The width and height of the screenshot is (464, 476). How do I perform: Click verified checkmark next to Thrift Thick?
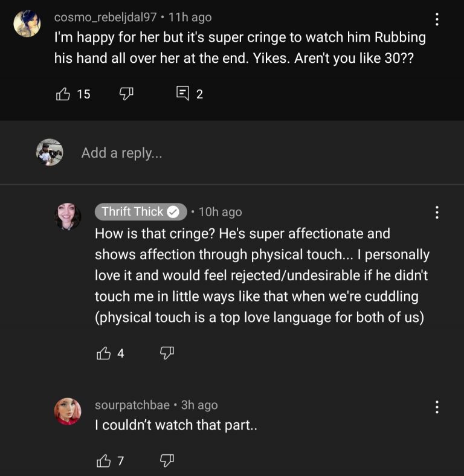pos(173,212)
